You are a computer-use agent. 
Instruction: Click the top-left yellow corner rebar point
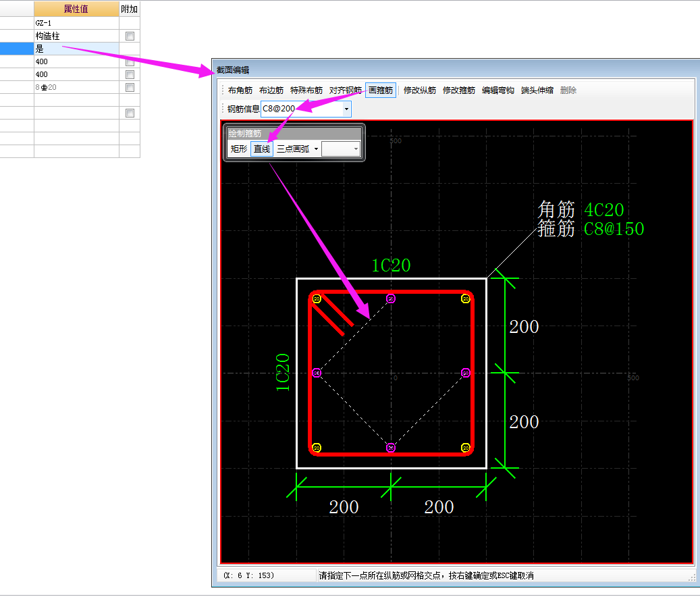(x=317, y=298)
